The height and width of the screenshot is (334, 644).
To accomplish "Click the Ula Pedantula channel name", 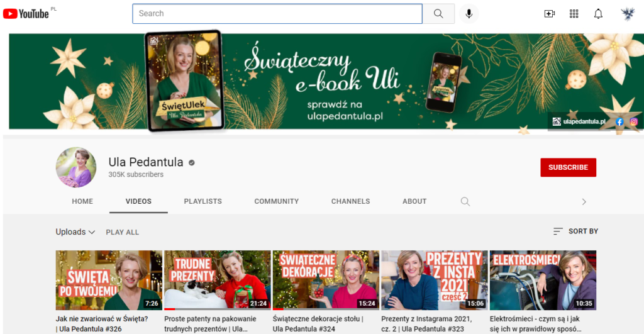I will pos(146,162).
